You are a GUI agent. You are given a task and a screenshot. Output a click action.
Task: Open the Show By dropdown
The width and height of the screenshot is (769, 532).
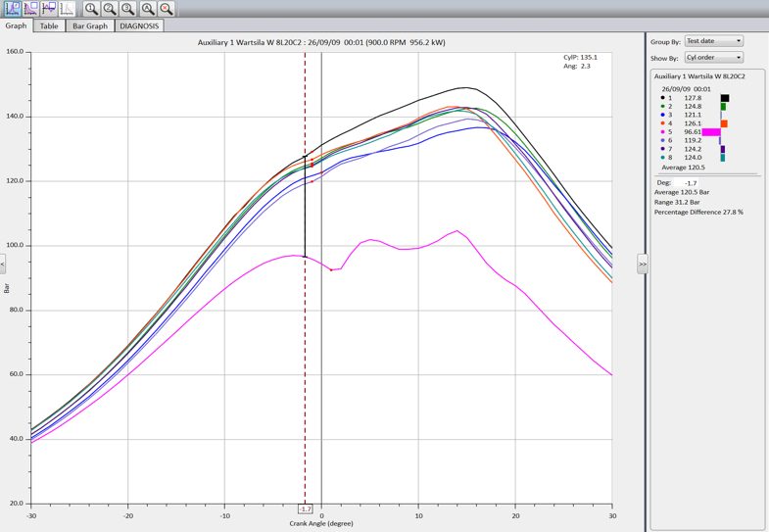pos(713,58)
